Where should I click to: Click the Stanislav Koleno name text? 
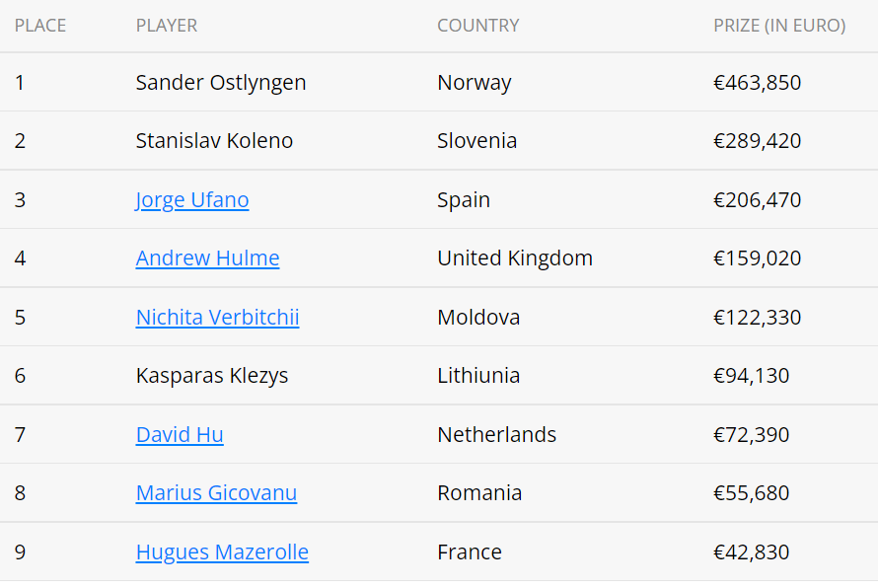(214, 141)
